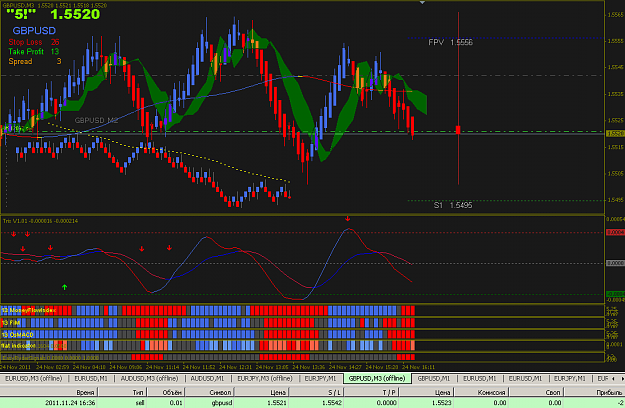Click the gbpusd symbol cell
625x408 pixels.
tap(222, 402)
